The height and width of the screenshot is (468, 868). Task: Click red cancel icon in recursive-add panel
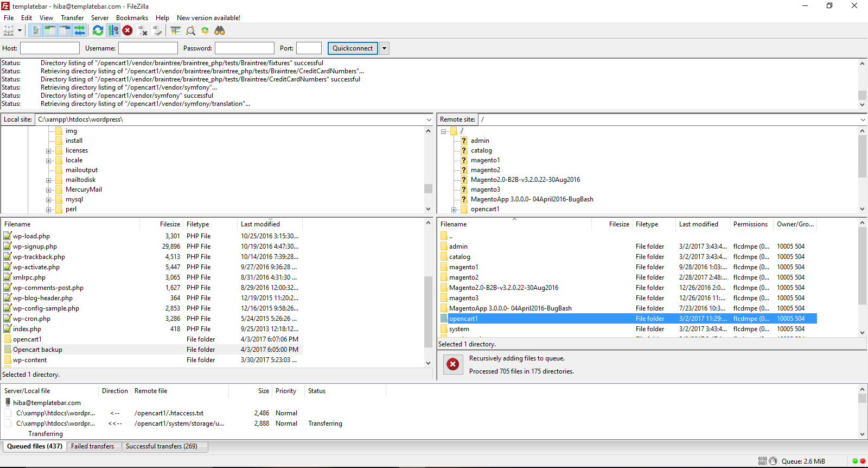coord(452,364)
